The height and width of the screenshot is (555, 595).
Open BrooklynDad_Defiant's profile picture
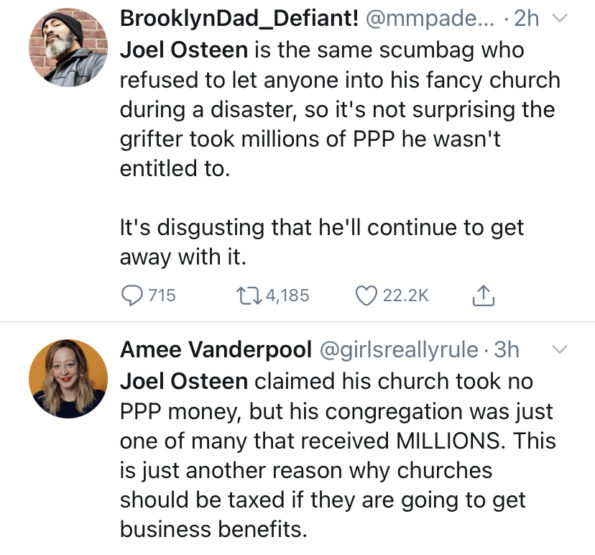click(68, 47)
